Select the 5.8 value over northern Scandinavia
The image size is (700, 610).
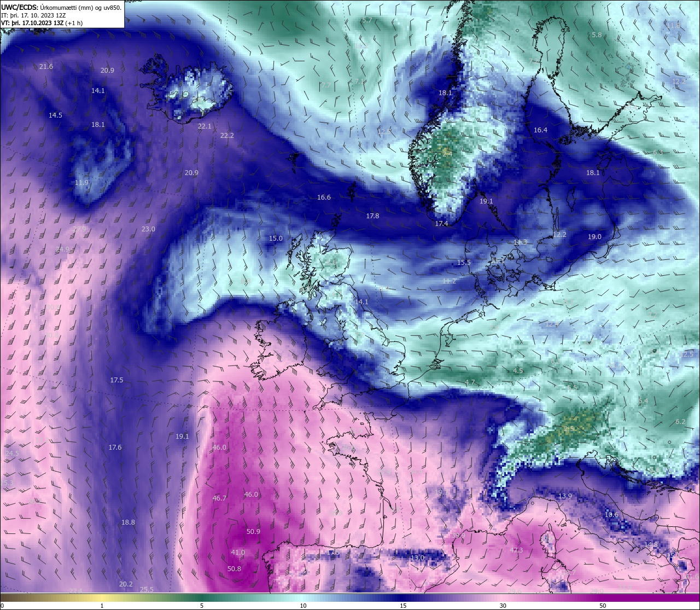(x=597, y=35)
